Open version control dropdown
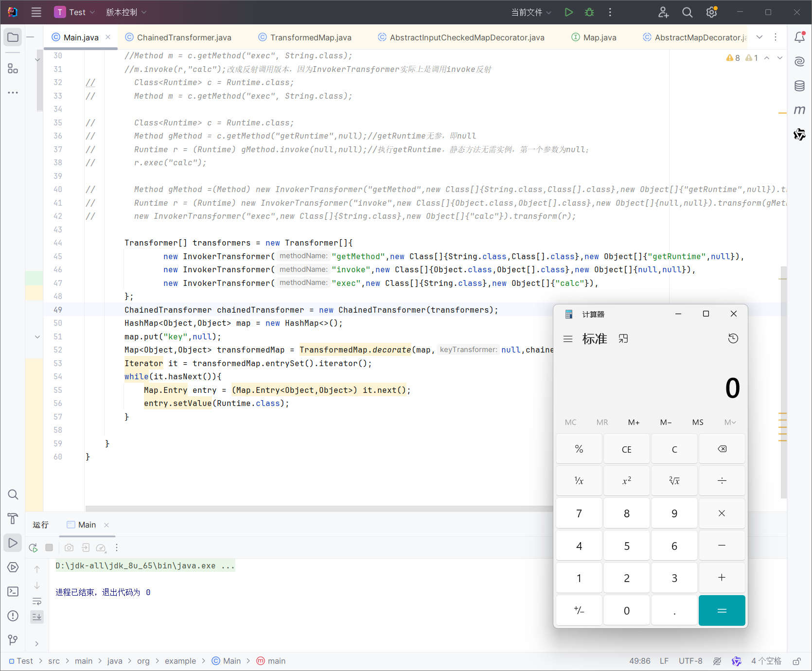This screenshot has width=812, height=671. (x=126, y=12)
